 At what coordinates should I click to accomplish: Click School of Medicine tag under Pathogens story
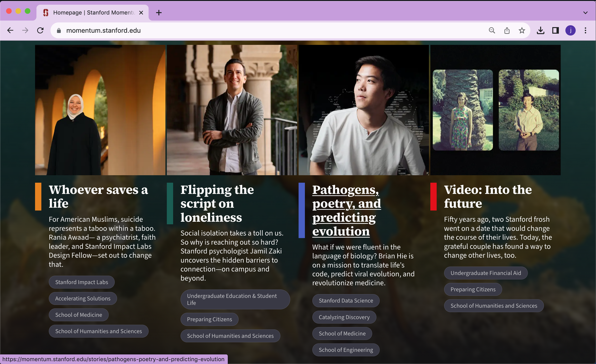tap(342, 333)
